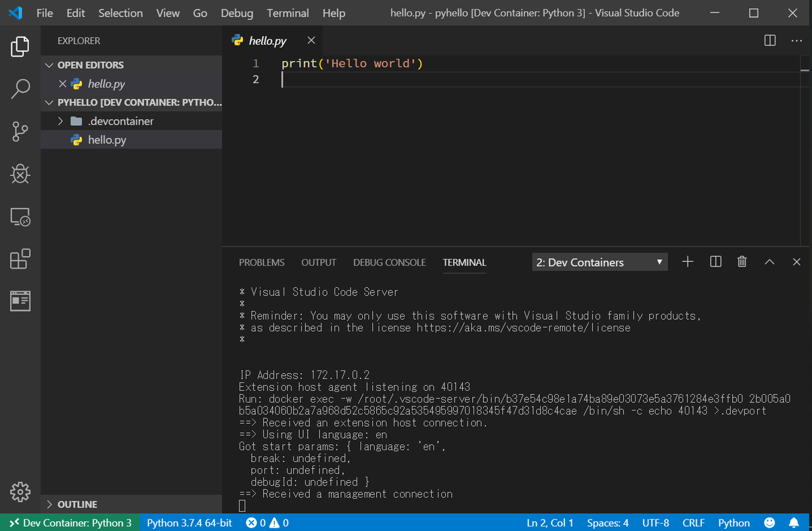Open the Help menu
Viewport: 812px width, 531px height.
point(334,13)
